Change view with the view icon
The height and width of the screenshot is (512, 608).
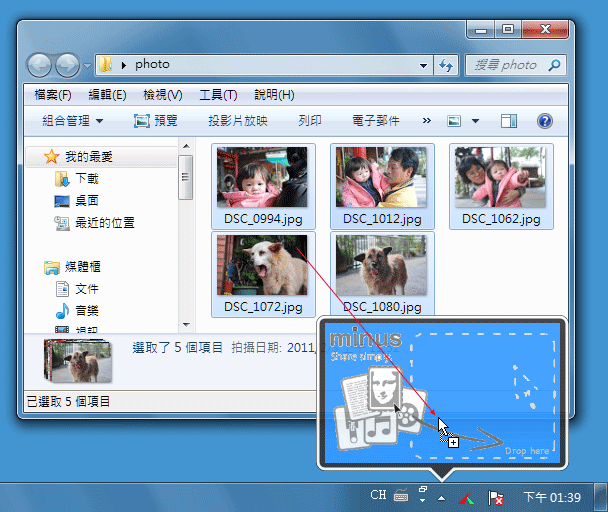454,121
